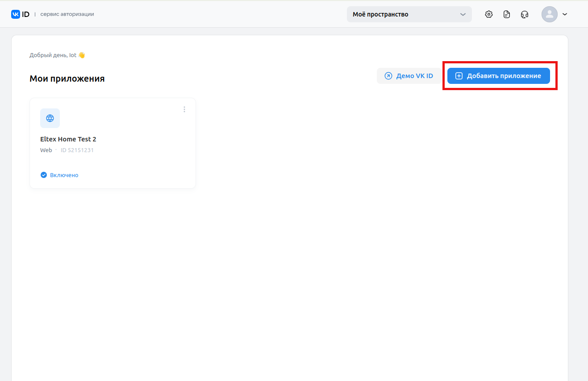
Task: Open the documentation page icon
Action: pyautogui.click(x=507, y=14)
